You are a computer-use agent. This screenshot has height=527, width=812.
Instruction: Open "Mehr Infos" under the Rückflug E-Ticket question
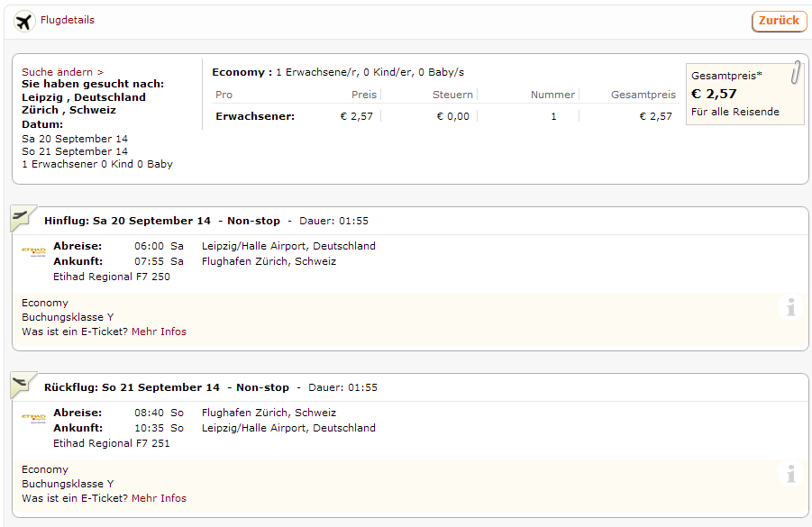159,498
